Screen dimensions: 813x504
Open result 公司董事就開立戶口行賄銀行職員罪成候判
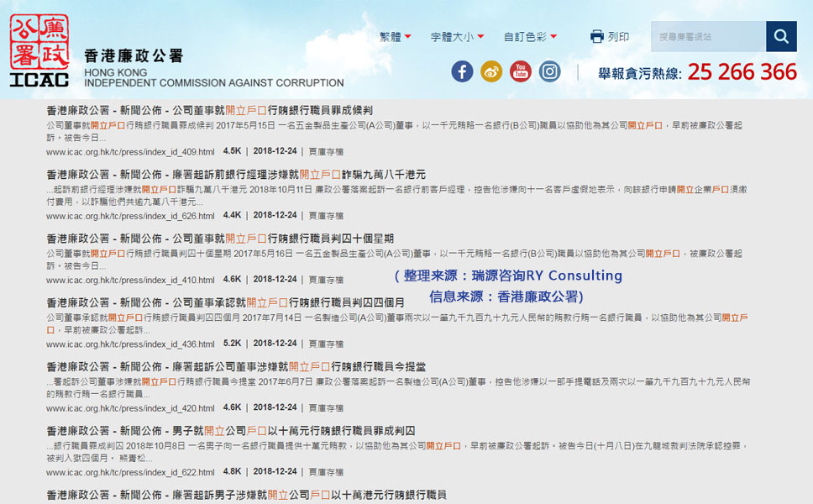click(x=209, y=110)
